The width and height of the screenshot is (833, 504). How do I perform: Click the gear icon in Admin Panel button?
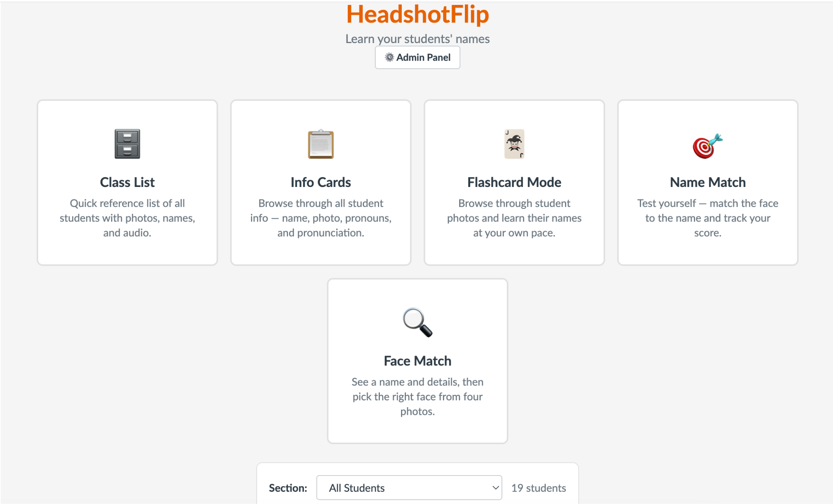[389, 57]
